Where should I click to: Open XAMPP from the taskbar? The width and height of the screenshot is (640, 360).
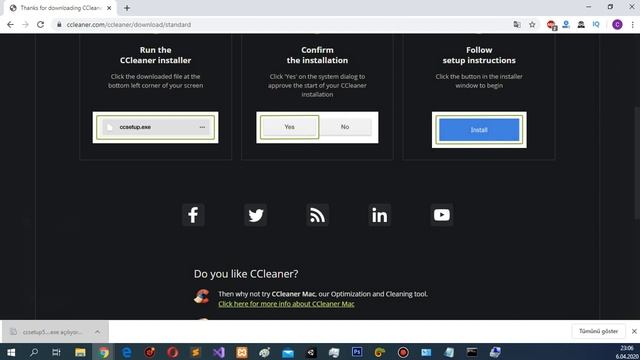point(242,352)
